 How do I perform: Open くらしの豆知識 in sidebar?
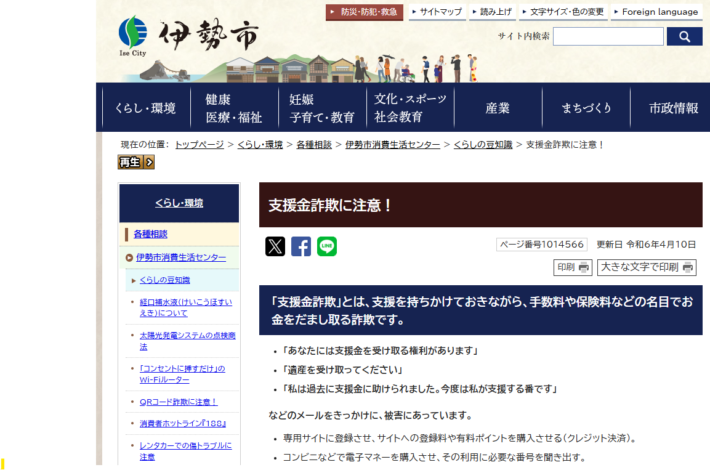[164, 280]
